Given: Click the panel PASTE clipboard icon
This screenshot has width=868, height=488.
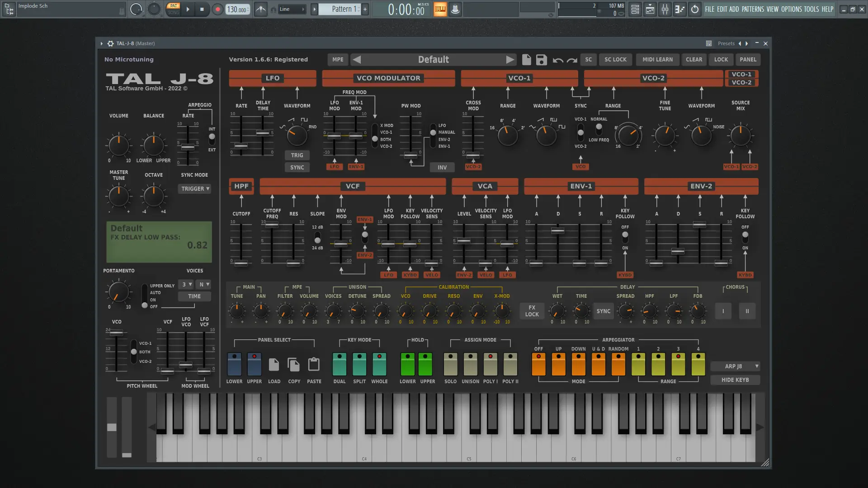Looking at the screenshot, I should coord(314,364).
